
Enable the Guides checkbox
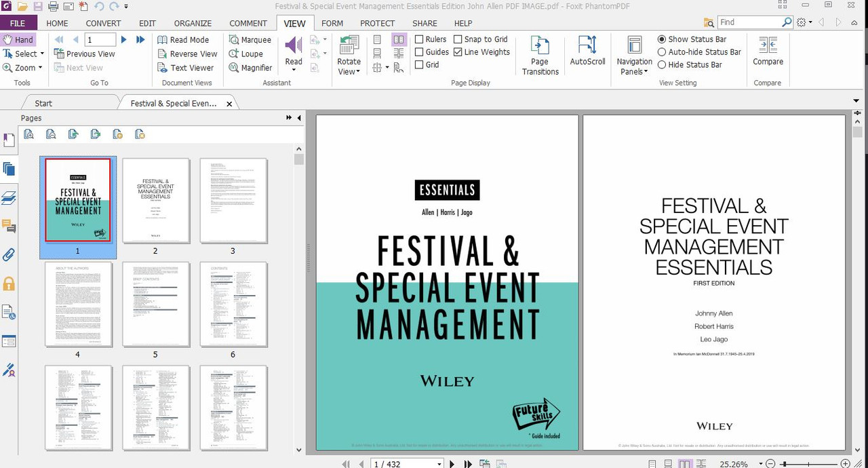click(x=419, y=52)
